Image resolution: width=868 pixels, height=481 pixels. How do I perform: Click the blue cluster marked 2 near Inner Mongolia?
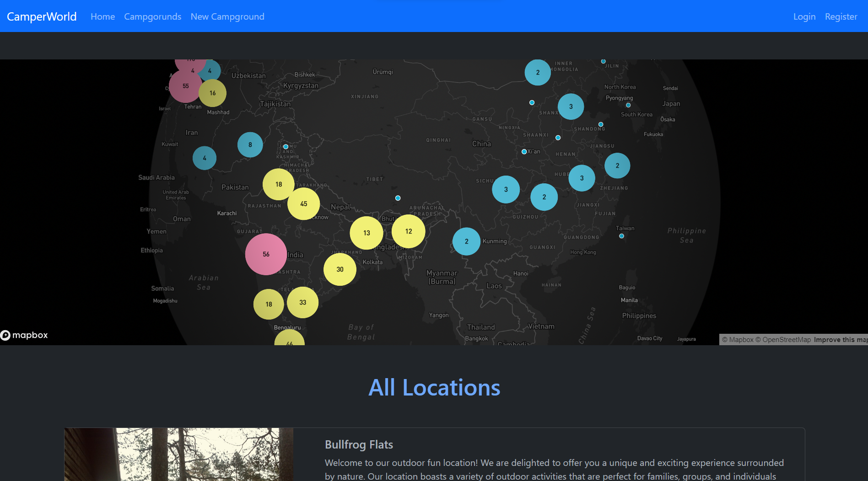click(x=538, y=72)
